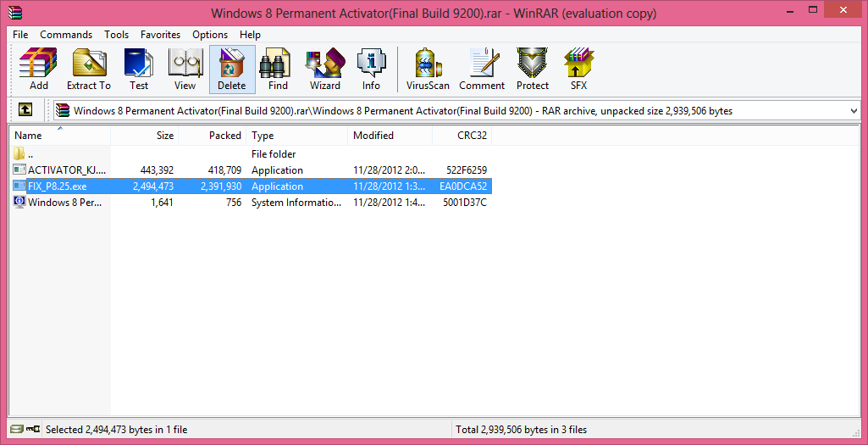Expand the archive path dropdown arrow
Image resolution: width=868 pixels, height=445 pixels.
click(853, 111)
